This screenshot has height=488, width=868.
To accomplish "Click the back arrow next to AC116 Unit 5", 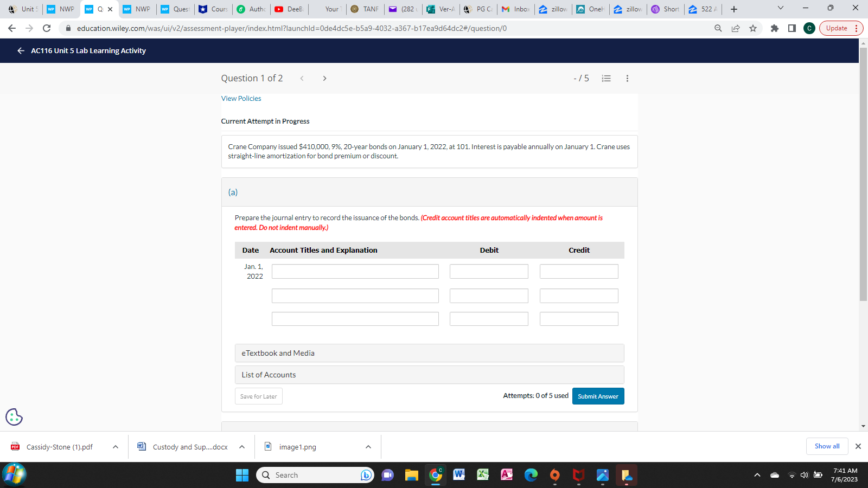I will pyautogui.click(x=20, y=50).
